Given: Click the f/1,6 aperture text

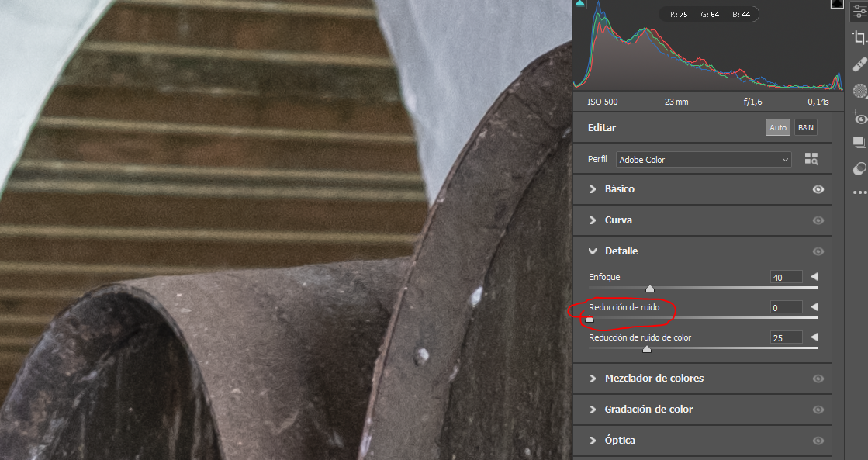Looking at the screenshot, I should pyautogui.click(x=753, y=102).
